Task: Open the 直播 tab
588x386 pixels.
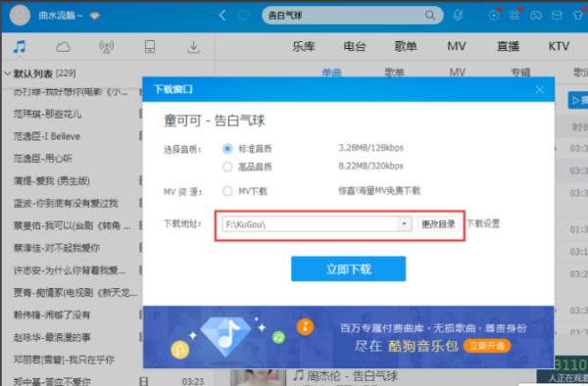Action: point(508,46)
